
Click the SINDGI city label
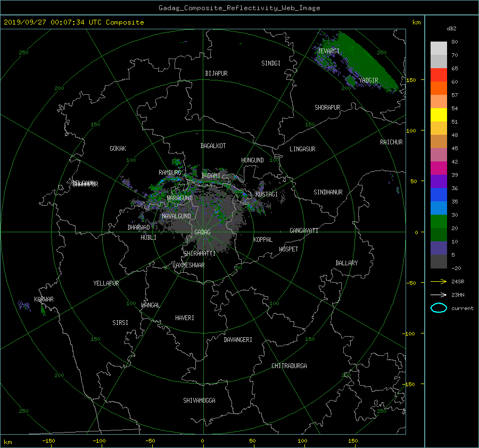271,63
